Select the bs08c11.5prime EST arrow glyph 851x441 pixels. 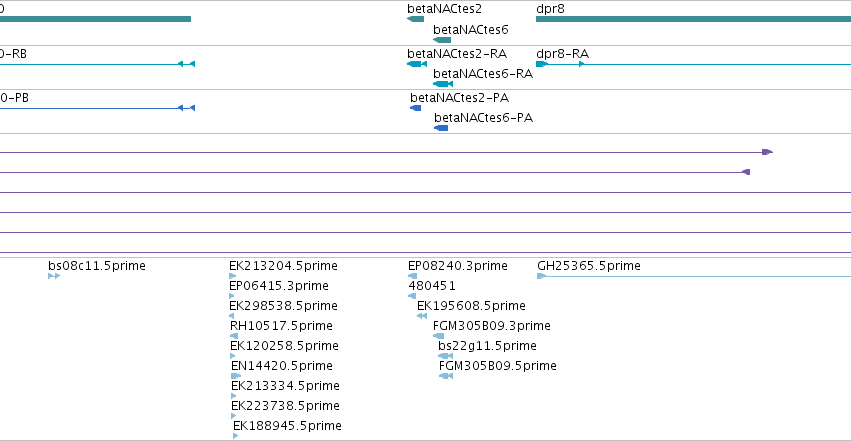pos(54,276)
